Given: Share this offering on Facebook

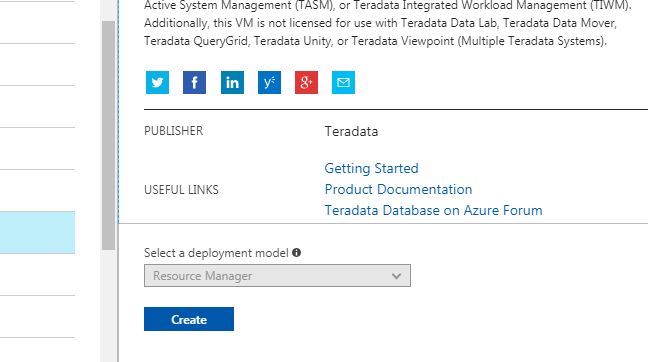Looking at the screenshot, I should [x=194, y=82].
